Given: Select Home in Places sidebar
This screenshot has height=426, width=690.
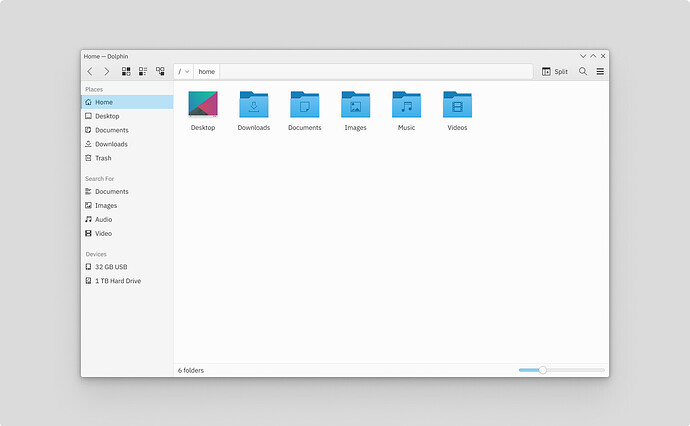Looking at the screenshot, I should coord(103,102).
